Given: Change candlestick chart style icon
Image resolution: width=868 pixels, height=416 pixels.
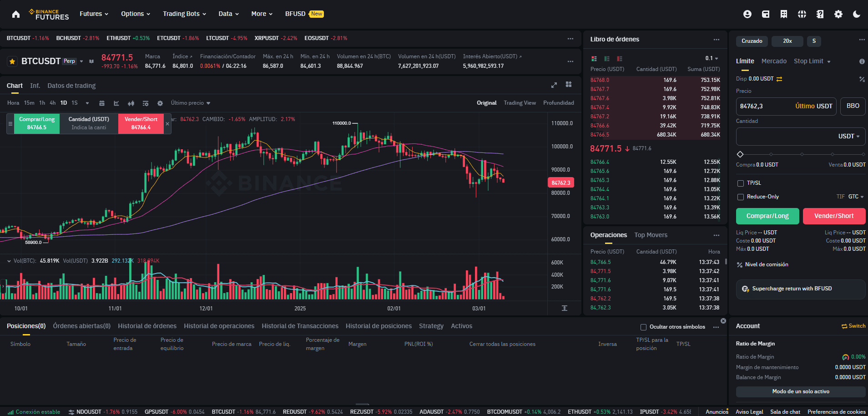Looking at the screenshot, I should tap(131, 103).
